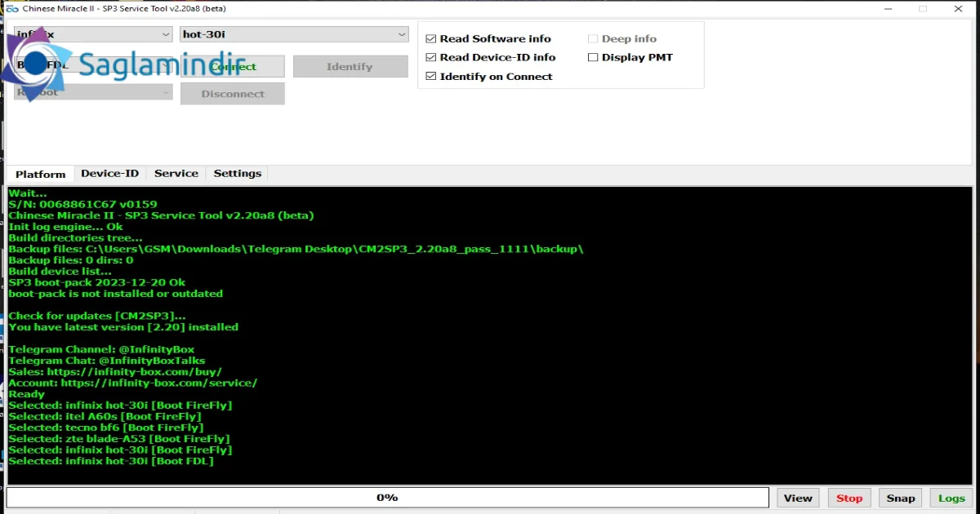Click the 'Wait...' log line
Image resolution: width=980 pixels, height=514 pixels.
click(28, 193)
